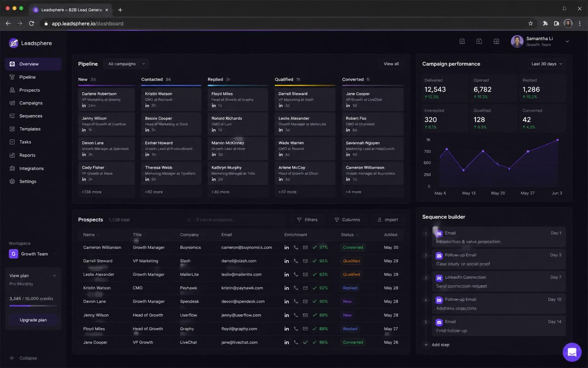The height and width of the screenshot is (368, 588).
Task: Reload the page with the browser refresh icon
Action: coord(32,23)
